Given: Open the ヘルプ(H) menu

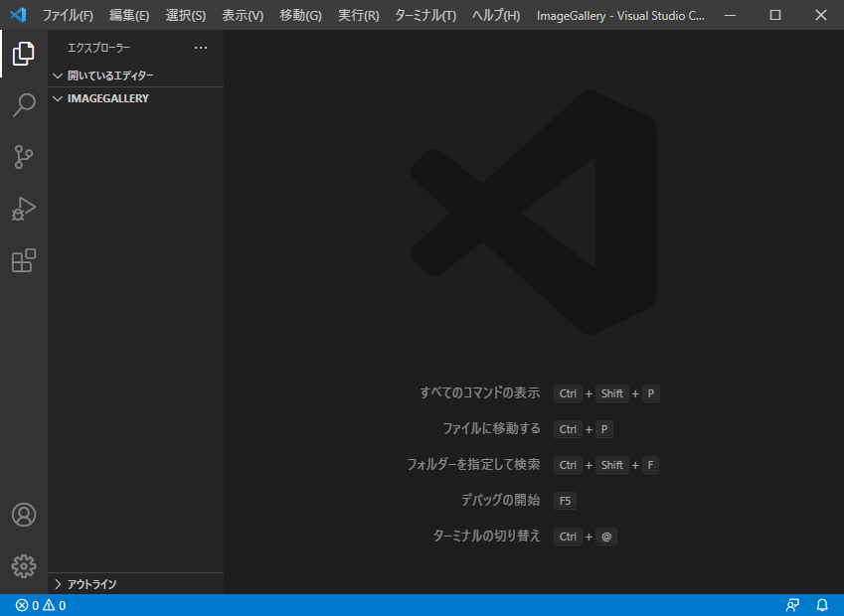Looking at the screenshot, I should tap(496, 15).
